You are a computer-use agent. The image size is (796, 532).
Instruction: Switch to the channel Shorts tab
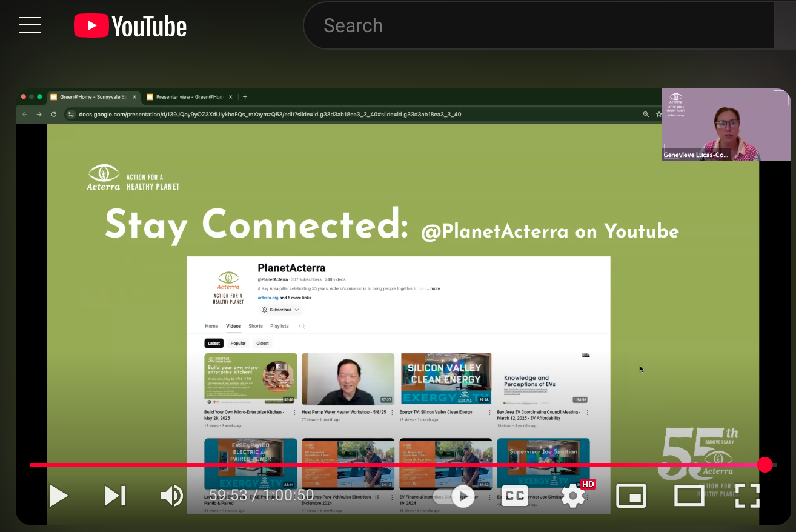[256, 326]
